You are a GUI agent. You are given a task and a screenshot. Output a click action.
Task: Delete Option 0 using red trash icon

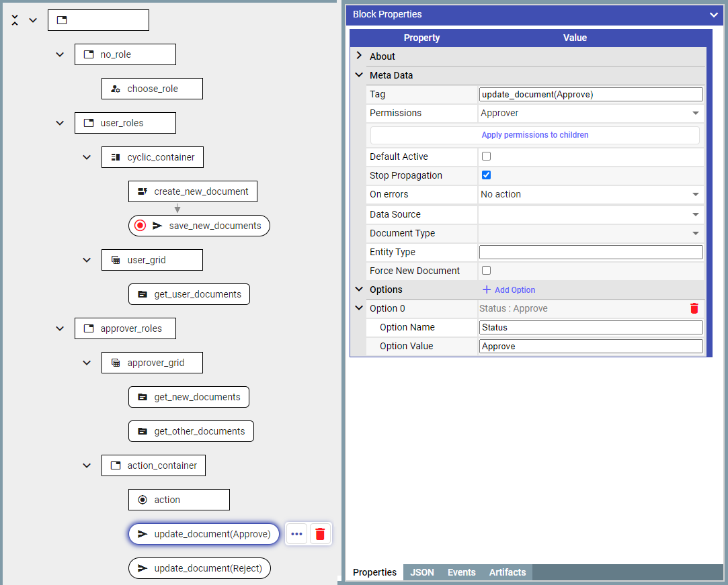tap(694, 308)
